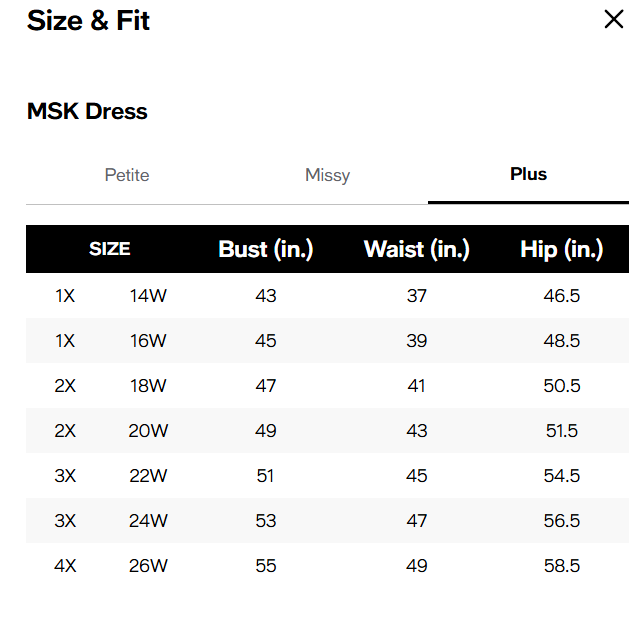Switch to the Missy tab
Screen dimensions: 637x642
pos(327,175)
